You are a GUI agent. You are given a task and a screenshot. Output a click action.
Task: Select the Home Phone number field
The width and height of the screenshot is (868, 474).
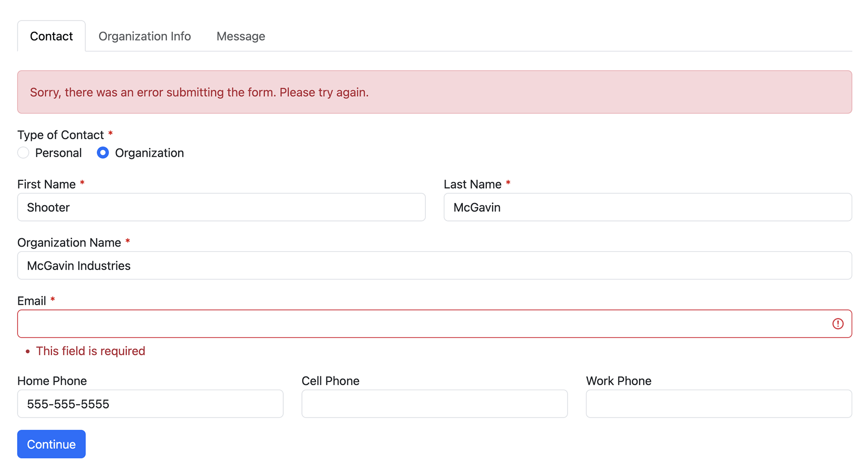[150, 404]
